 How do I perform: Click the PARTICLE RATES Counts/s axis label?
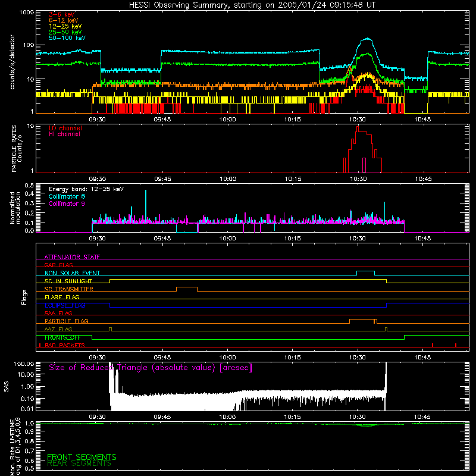pos(17,149)
